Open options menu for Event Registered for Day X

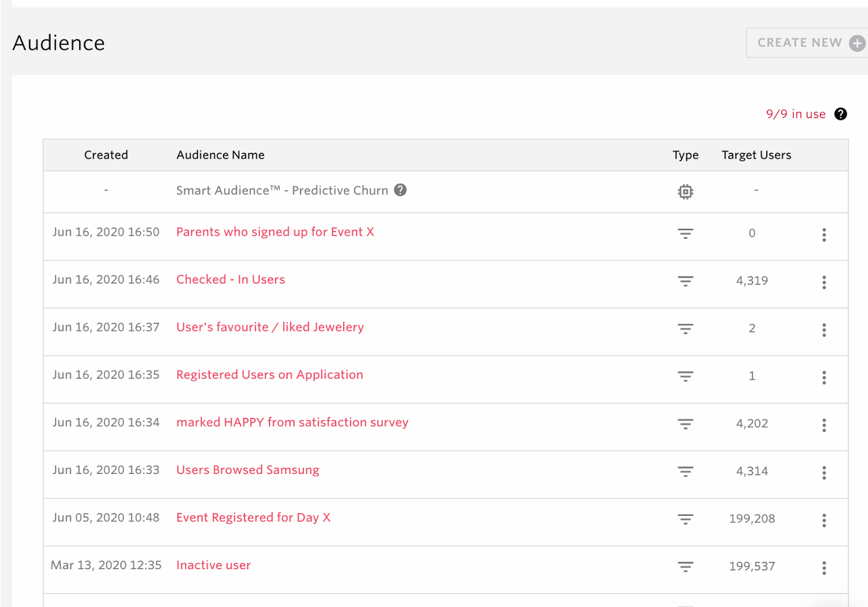824,521
